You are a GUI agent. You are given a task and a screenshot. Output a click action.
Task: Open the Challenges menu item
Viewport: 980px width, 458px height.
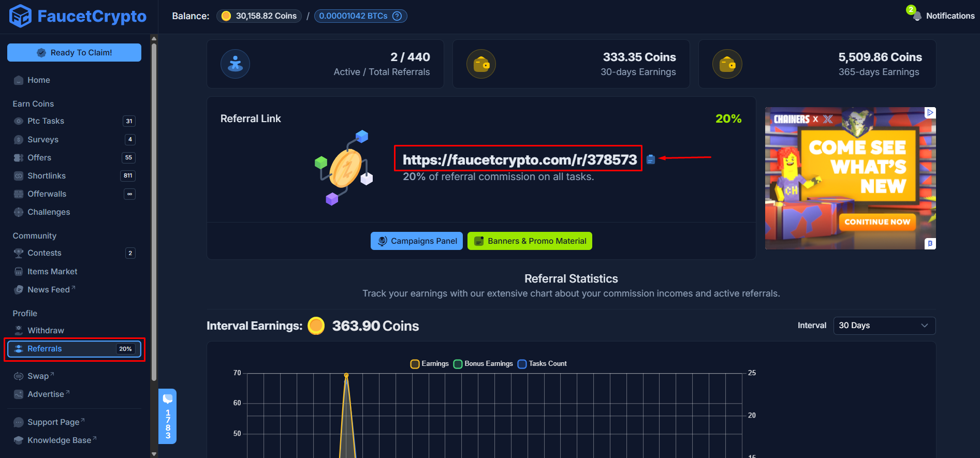(x=74, y=212)
